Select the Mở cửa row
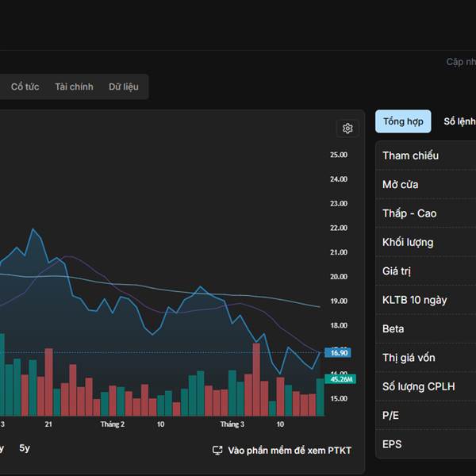 pyautogui.click(x=427, y=184)
